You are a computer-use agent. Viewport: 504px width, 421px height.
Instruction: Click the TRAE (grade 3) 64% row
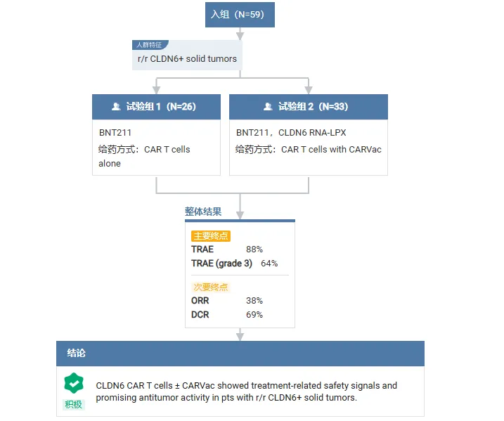click(234, 264)
